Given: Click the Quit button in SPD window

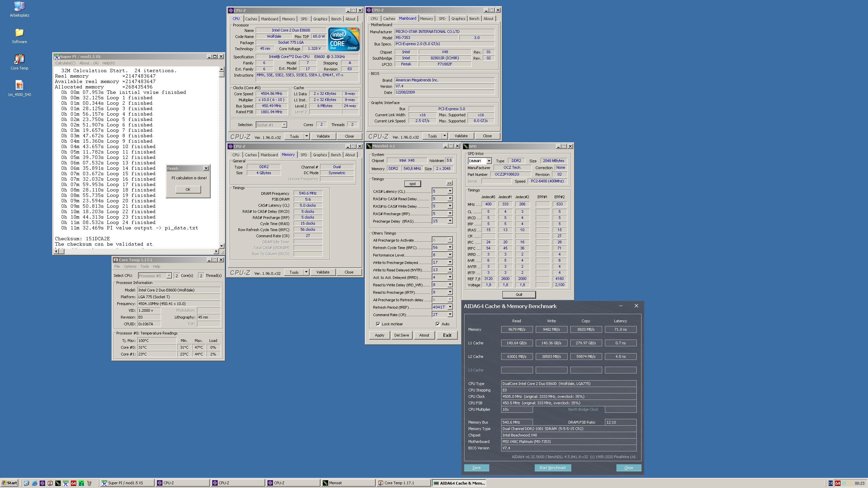Looking at the screenshot, I should (x=519, y=294).
